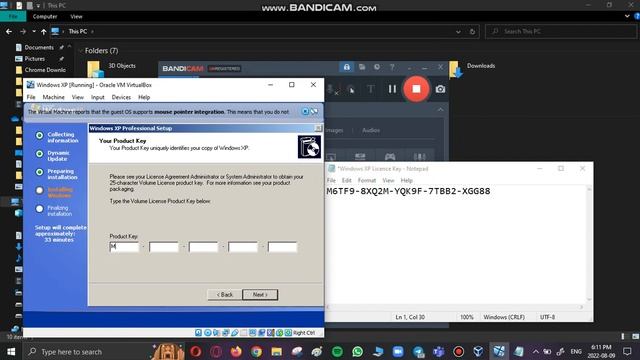The image size is (640, 360).
Task: Click second Product Key input box
Action: pos(164,247)
